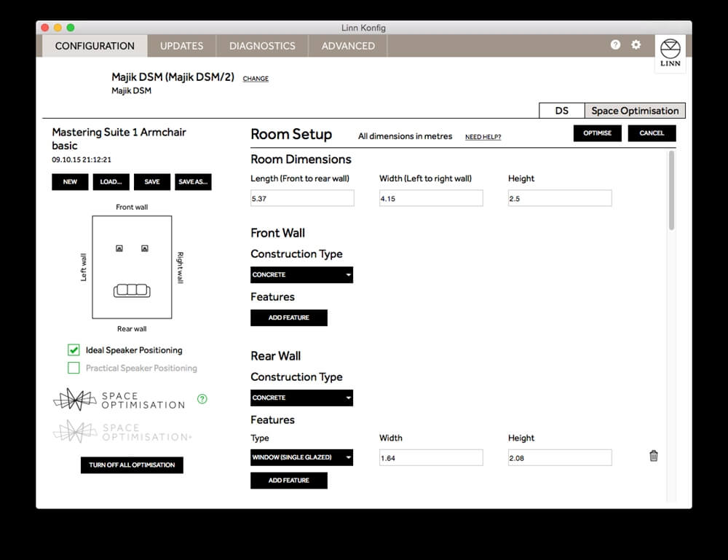Delete the window feature with trash icon
Viewport: 728px width, 560px height.
tap(654, 456)
